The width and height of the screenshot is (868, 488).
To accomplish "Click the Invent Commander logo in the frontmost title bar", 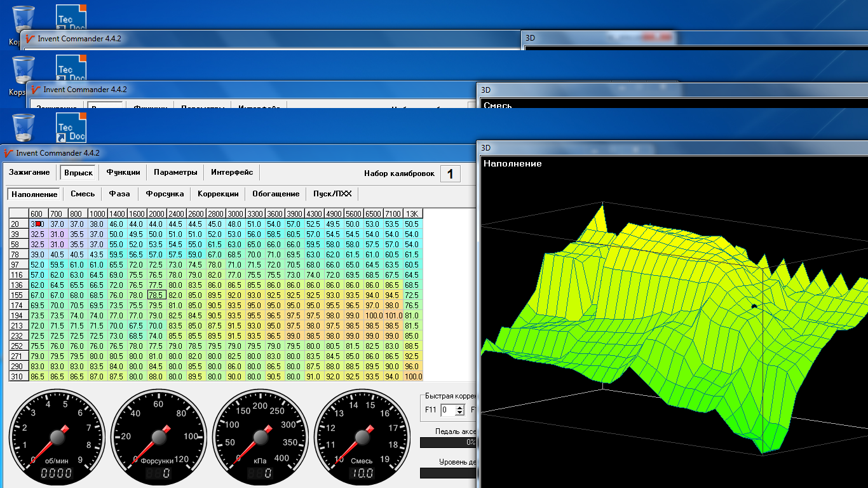I will pos(8,153).
